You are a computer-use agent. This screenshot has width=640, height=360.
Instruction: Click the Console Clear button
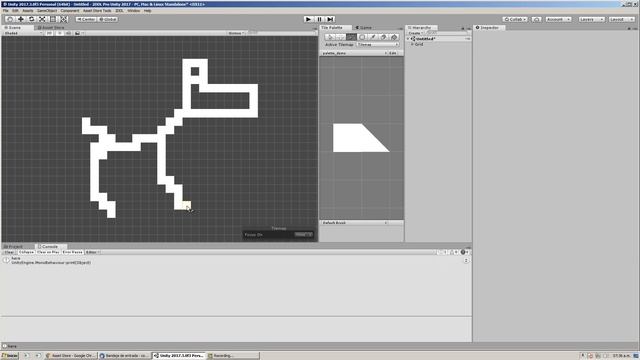[9, 252]
